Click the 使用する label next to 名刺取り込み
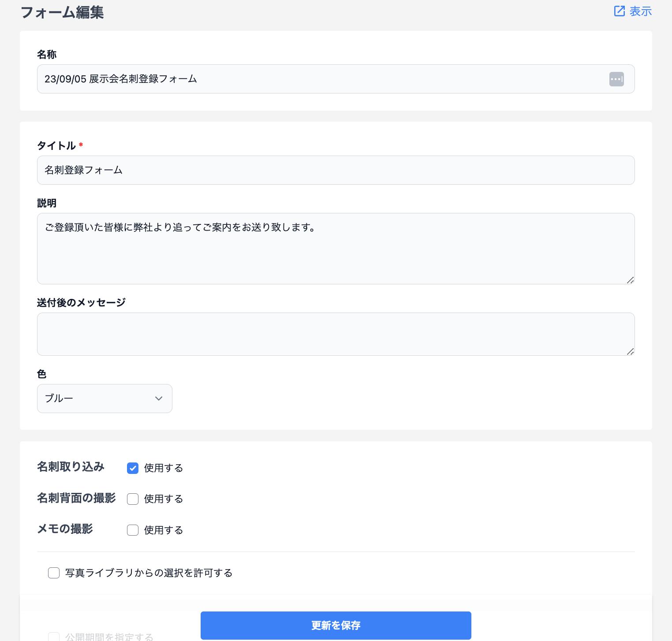 click(x=164, y=468)
